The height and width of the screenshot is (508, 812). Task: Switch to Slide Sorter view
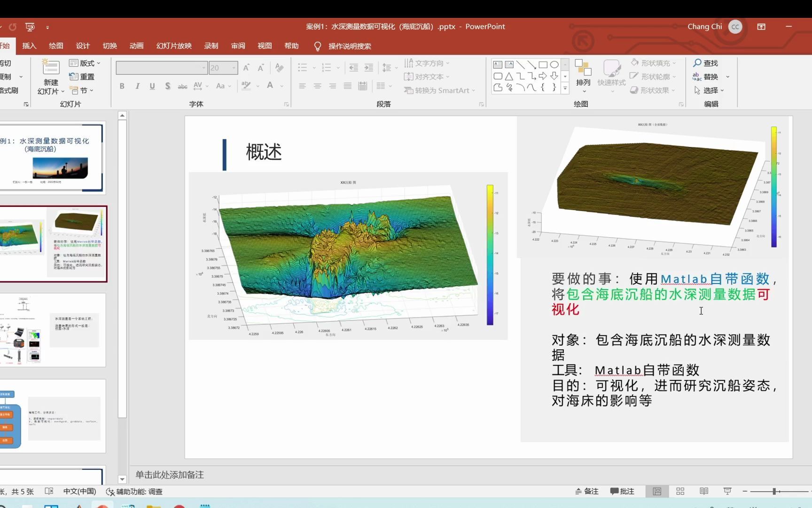click(680, 491)
